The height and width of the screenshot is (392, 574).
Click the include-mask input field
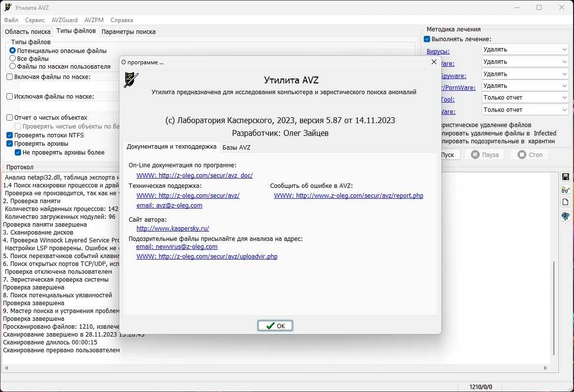tap(69, 87)
